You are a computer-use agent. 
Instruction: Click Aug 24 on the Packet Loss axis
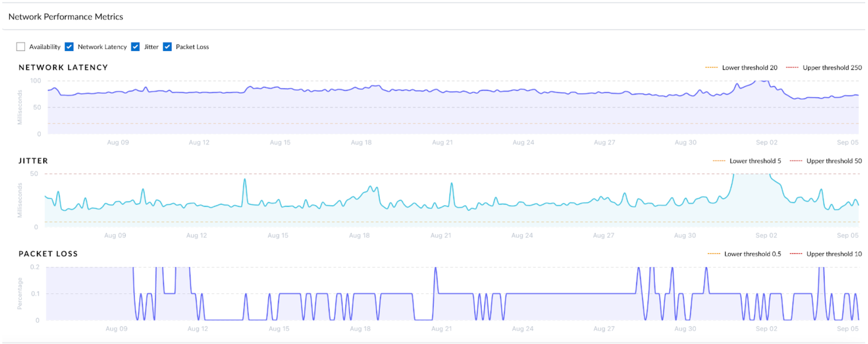523,329
